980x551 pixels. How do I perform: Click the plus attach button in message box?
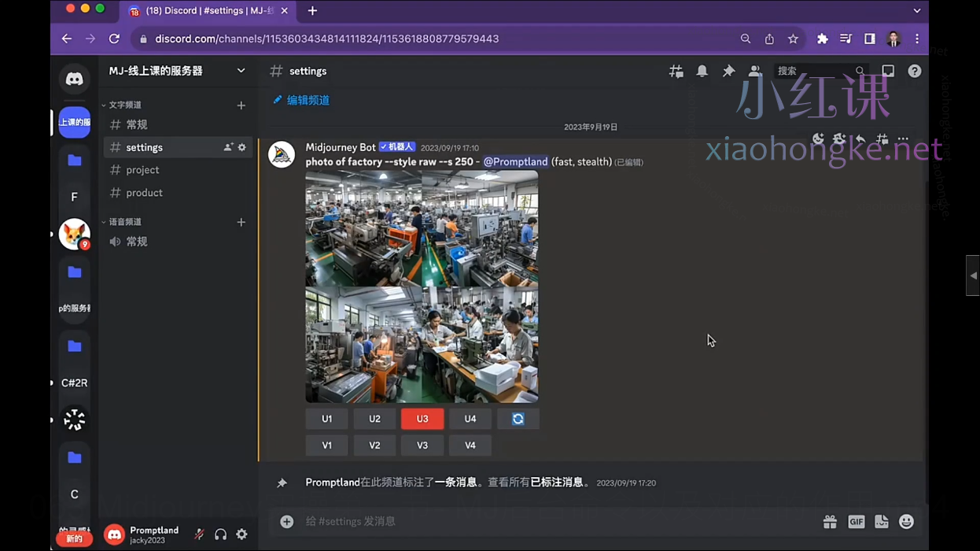(x=287, y=521)
